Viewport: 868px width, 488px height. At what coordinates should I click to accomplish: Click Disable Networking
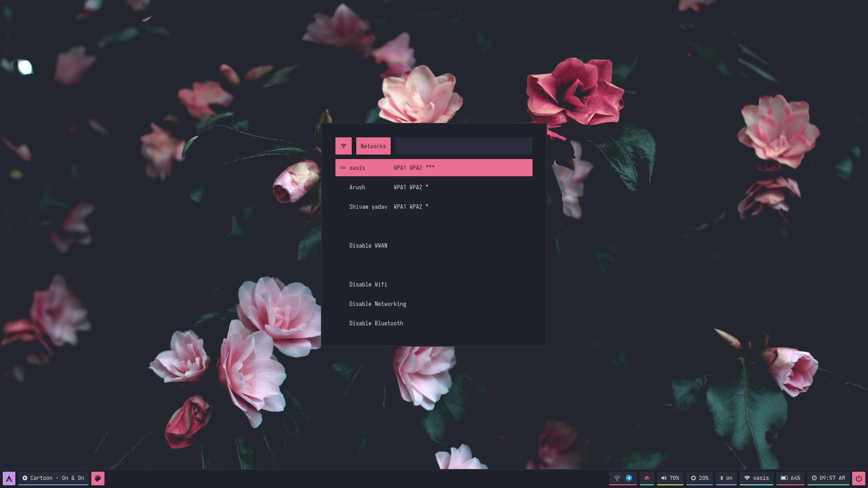pyautogui.click(x=377, y=304)
